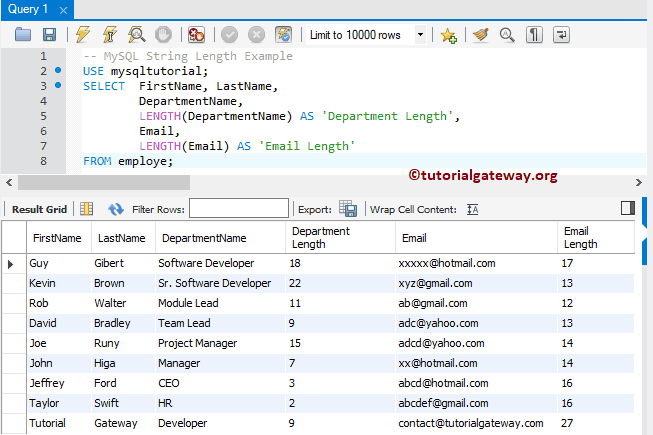Open a SQL script file folder icon
Screen dimensions: 653x435
click(x=23, y=35)
